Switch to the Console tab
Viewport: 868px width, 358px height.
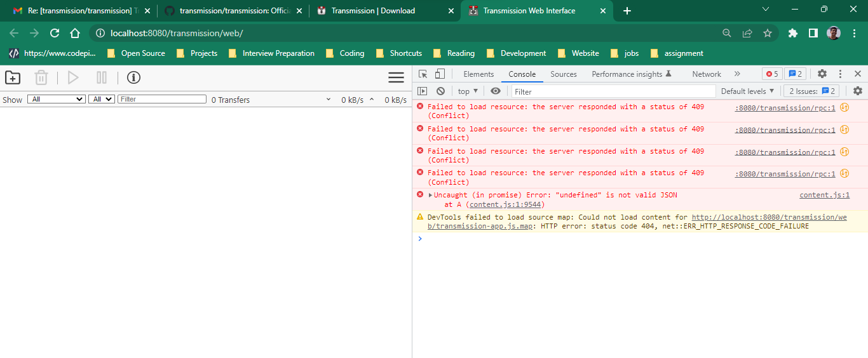(x=522, y=74)
